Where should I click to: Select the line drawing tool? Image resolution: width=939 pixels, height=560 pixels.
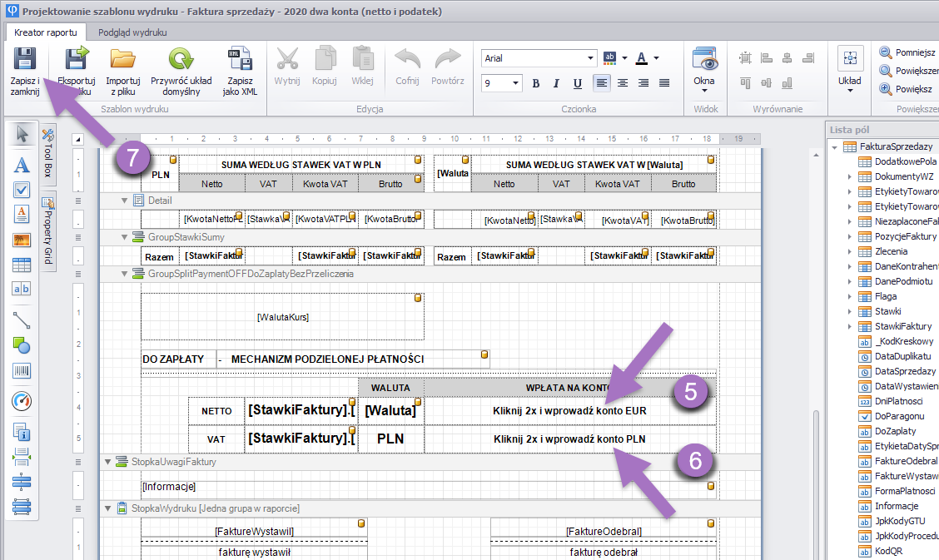click(x=22, y=320)
